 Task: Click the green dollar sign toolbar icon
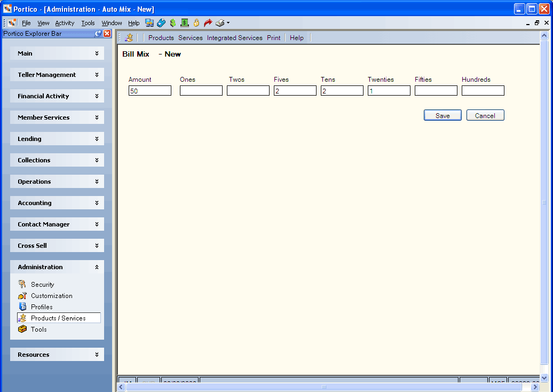tap(173, 23)
